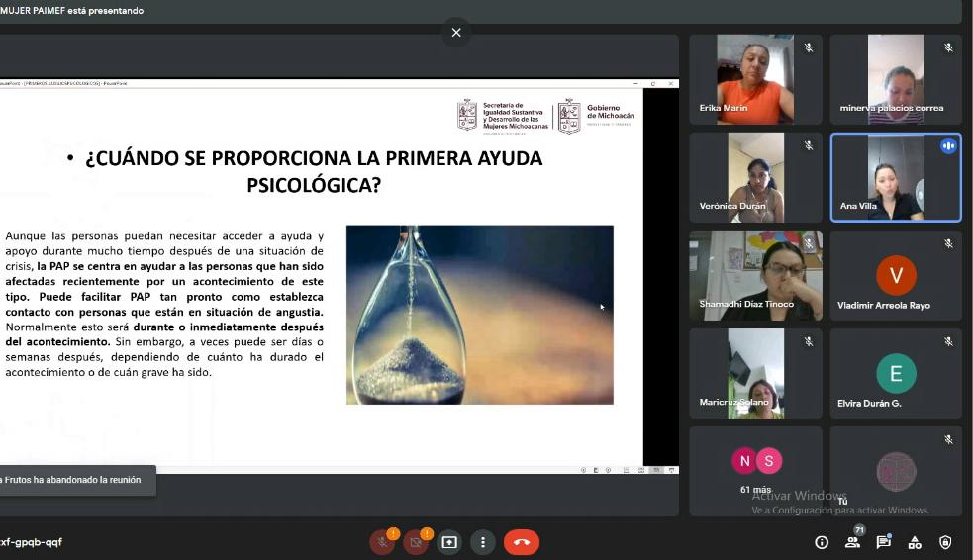
Task: Open the meeting details info icon
Action: (821, 542)
